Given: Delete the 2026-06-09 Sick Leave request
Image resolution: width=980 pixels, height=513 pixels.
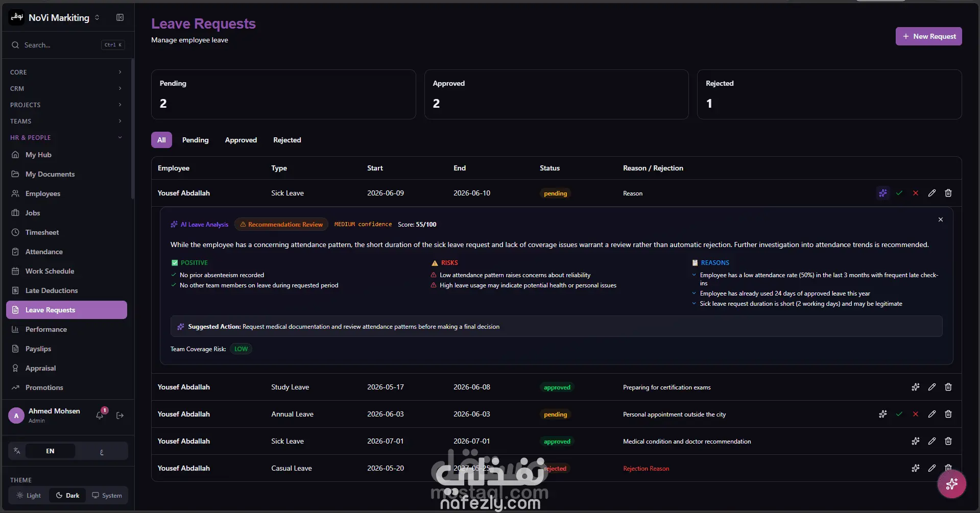Looking at the screenshot, I should tap(948, 193).
